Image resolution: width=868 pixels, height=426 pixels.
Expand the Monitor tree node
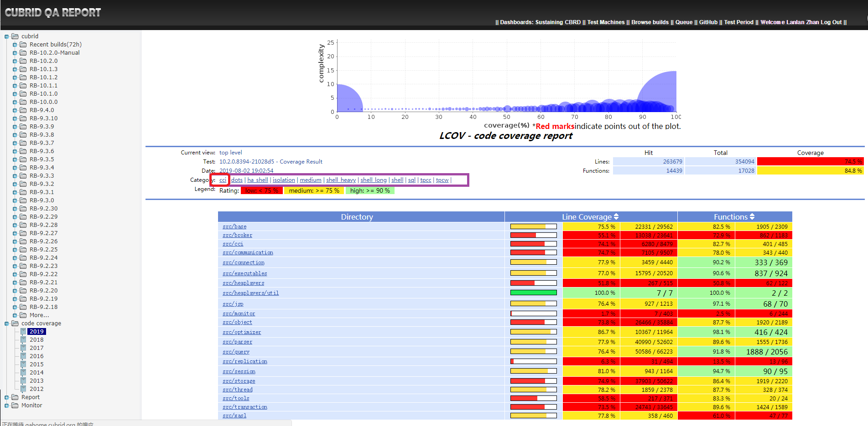(6, 405)
